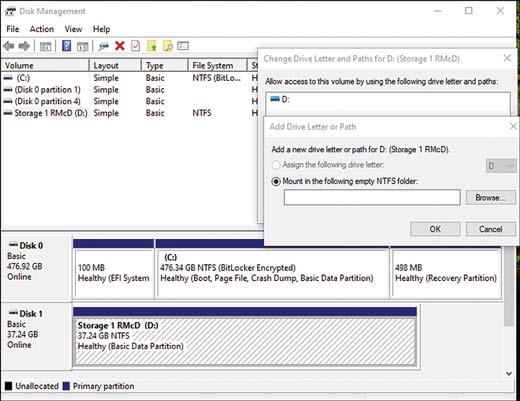Click the Connect/Refresh toolbar icon
This screenshot has height=401, width=520.
[104, 46]
